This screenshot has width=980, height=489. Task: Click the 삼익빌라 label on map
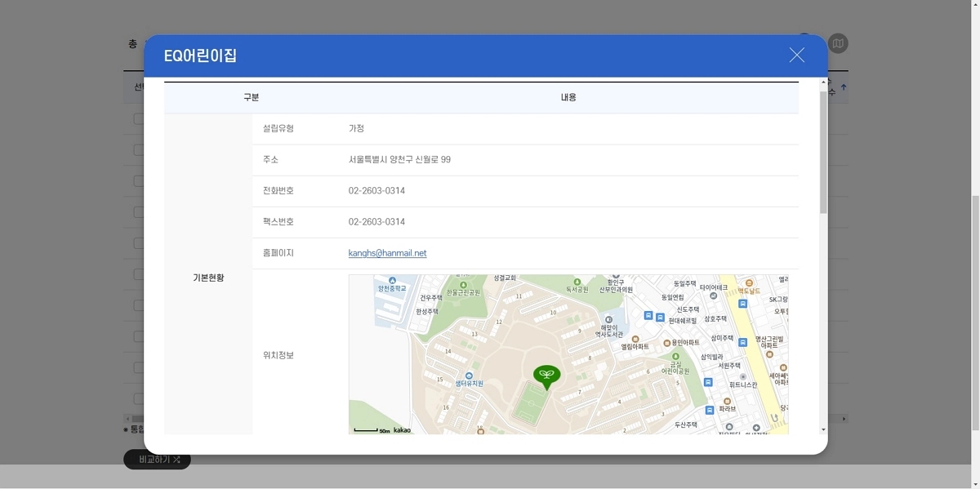point(712,357)
